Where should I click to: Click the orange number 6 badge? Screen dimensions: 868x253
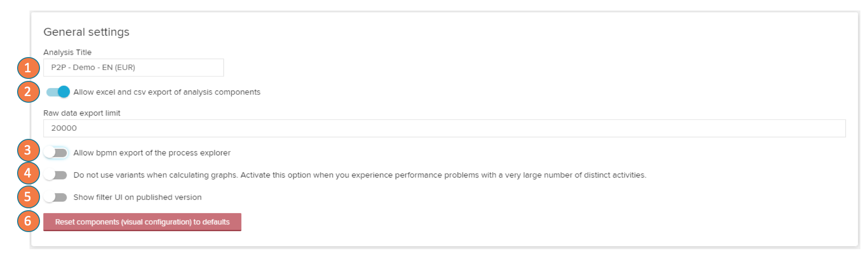(x=28, y=221)
